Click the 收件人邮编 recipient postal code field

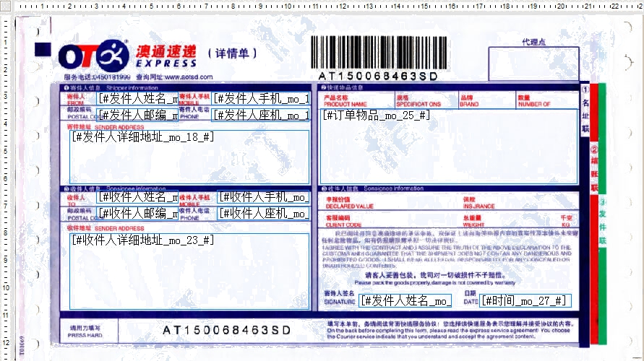[x=137, y=213]
